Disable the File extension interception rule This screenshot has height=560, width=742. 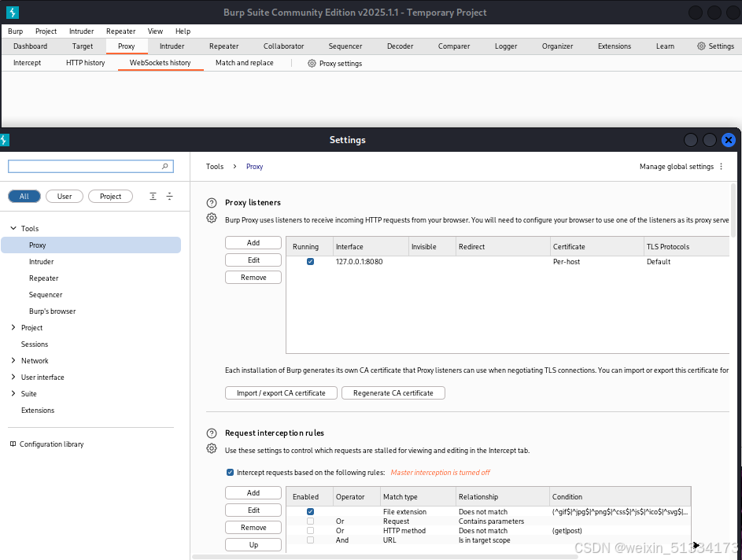coord(311,512)
